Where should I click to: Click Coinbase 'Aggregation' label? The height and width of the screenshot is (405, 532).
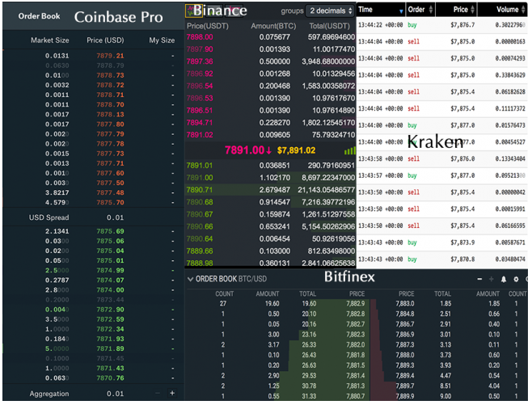pos(49,394)
